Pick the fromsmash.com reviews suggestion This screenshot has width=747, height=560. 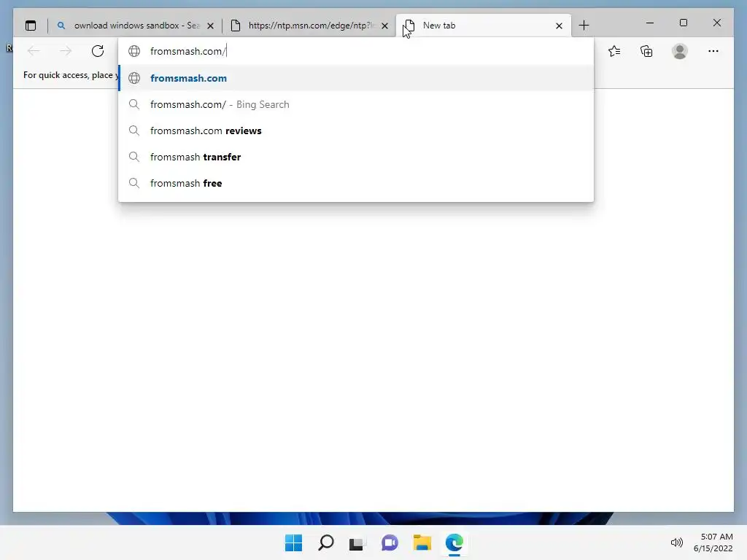[356, 131]
